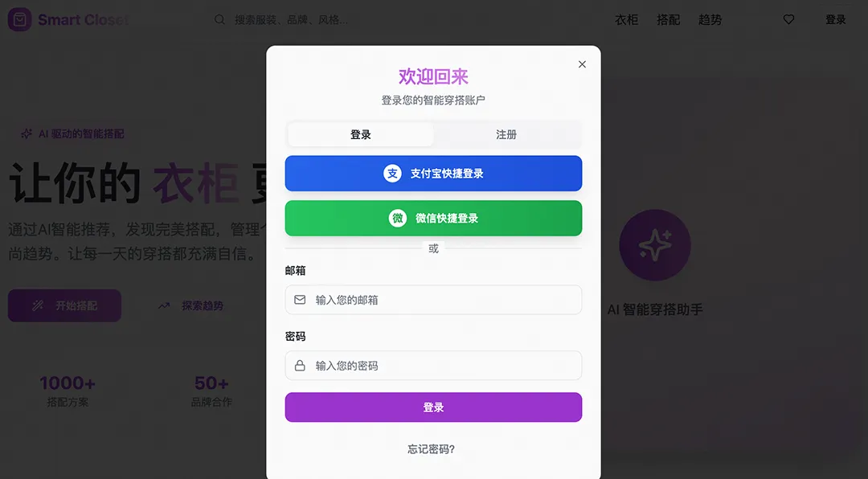868x479 pixels.
Task: Click the sparkle AI assistant circle icon
Action: coord(655,245)
